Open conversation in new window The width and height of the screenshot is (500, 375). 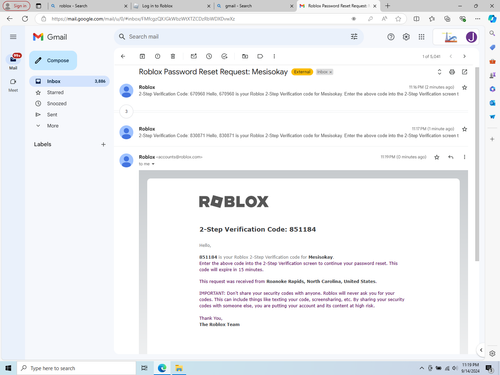pyautogui.click(x=465, y=72)
